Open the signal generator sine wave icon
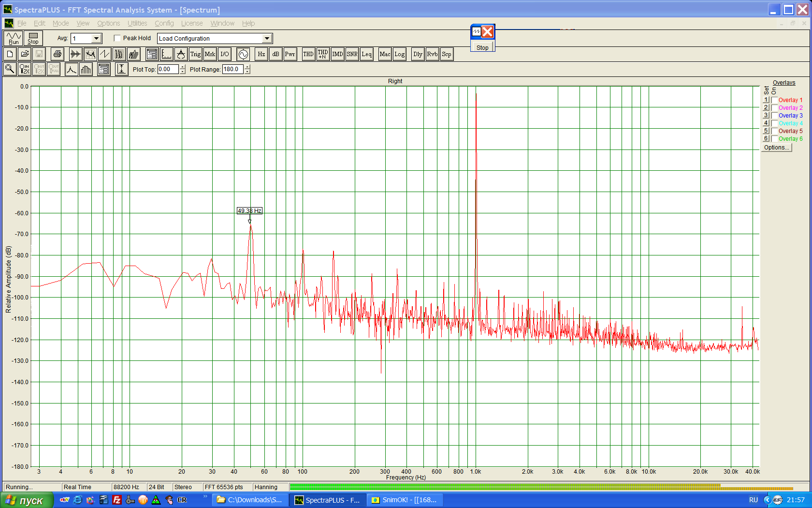This screenshot has height=508, width=812. 243,54
